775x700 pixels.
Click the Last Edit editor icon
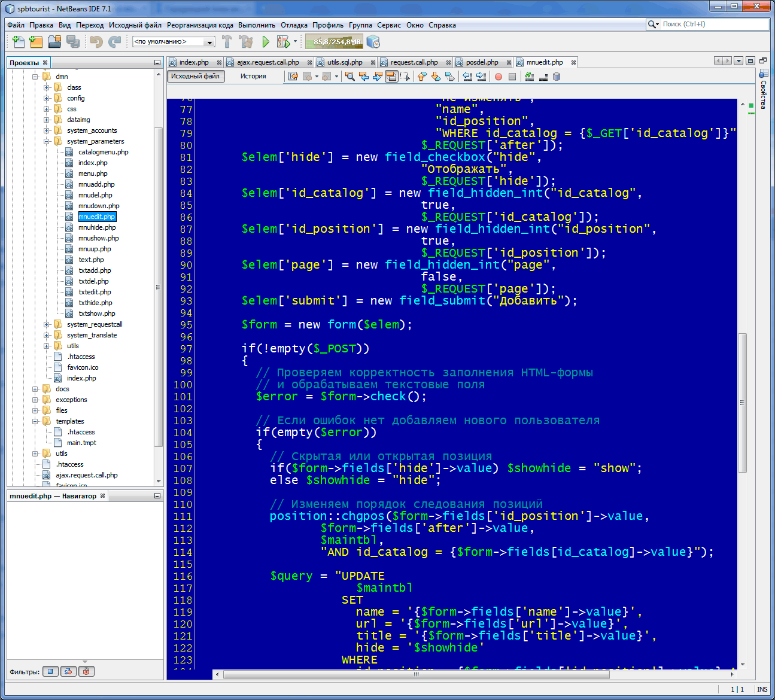[x=293, y=77]
